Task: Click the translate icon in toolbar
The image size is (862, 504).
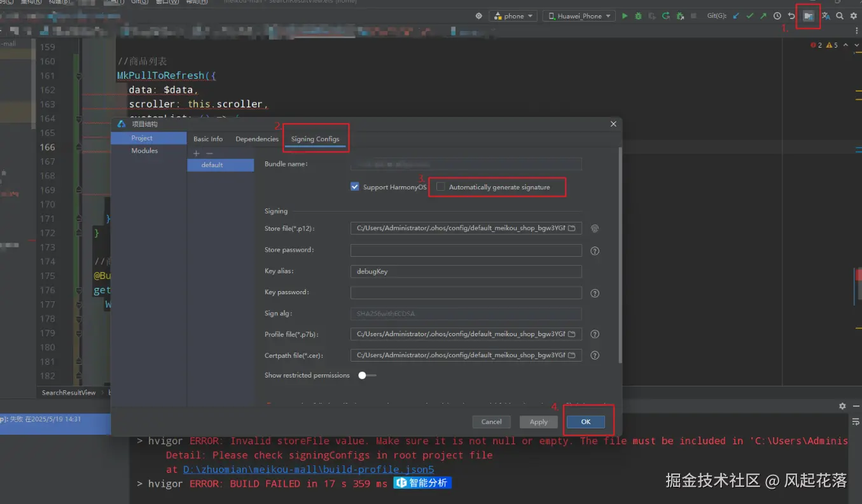Action: click(826, 16)
